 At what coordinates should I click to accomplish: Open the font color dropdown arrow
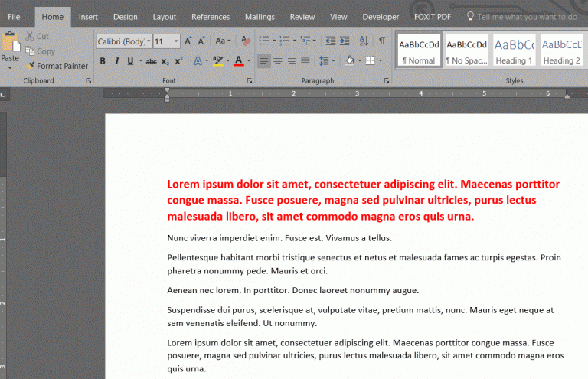click(249, 60)
